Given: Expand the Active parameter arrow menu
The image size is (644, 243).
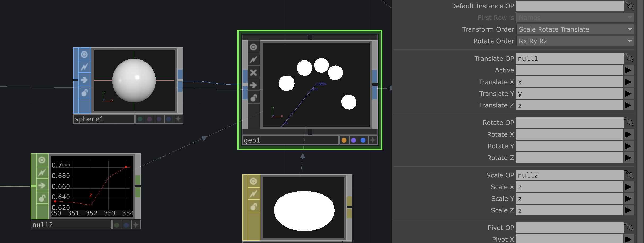Looking at the screenshot, I should (628, 70).
